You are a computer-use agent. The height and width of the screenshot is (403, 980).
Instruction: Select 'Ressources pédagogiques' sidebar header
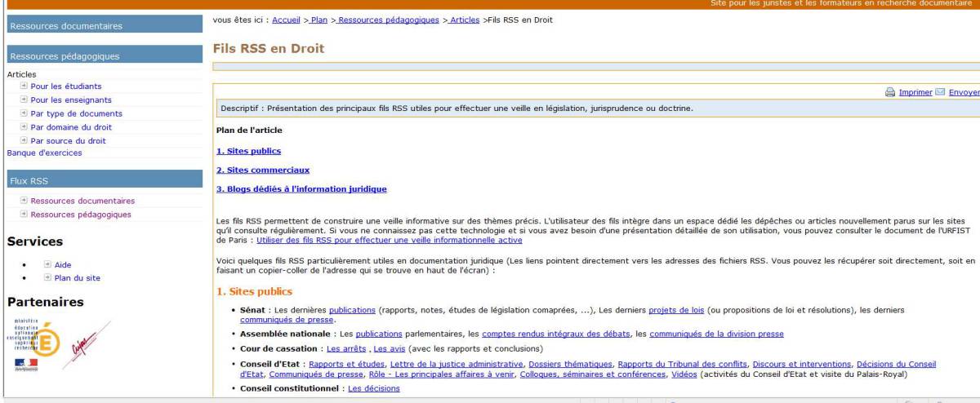(x=65, y=56)
